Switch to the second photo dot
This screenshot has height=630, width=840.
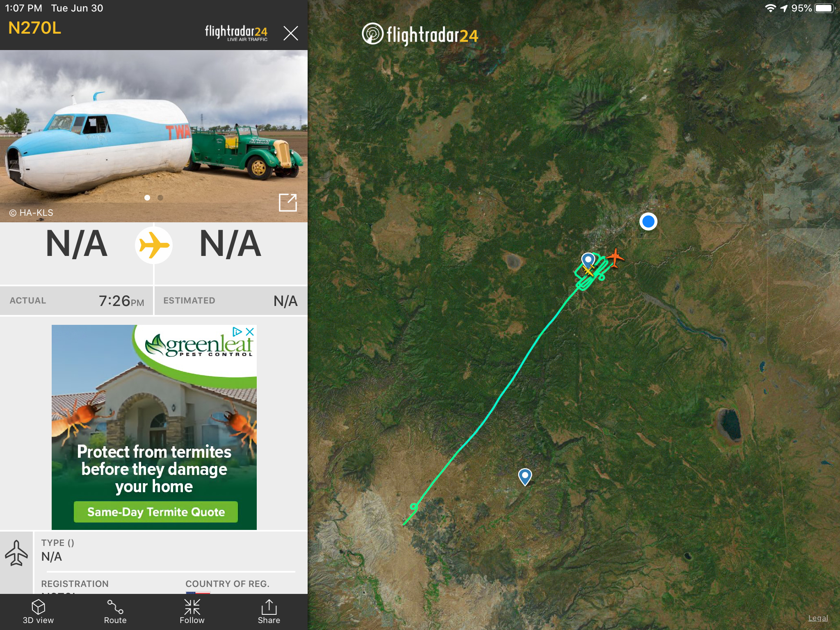[x=160, y=198]
